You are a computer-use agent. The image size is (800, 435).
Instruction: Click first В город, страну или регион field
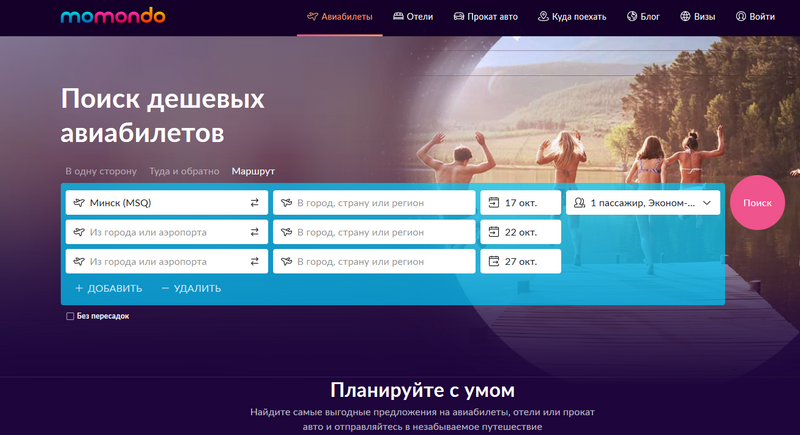[374, 202]
